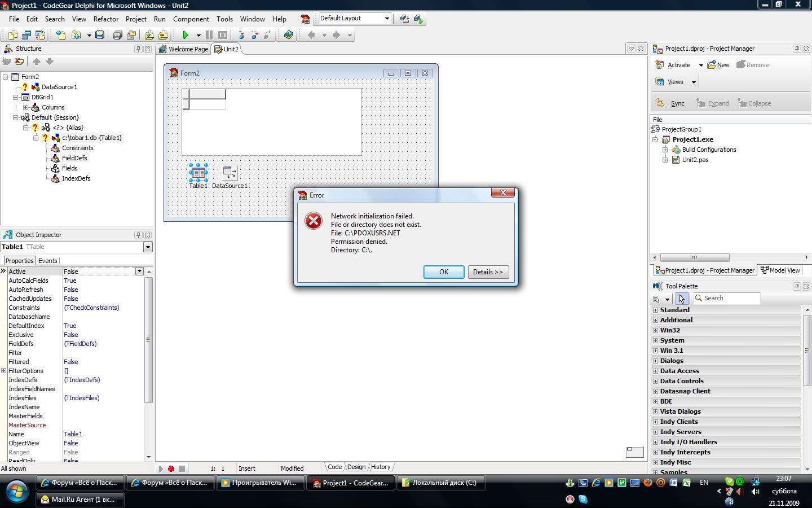Click the green Run button in toolbar
This screenshot has height=508, width=812.
point(185,35)
